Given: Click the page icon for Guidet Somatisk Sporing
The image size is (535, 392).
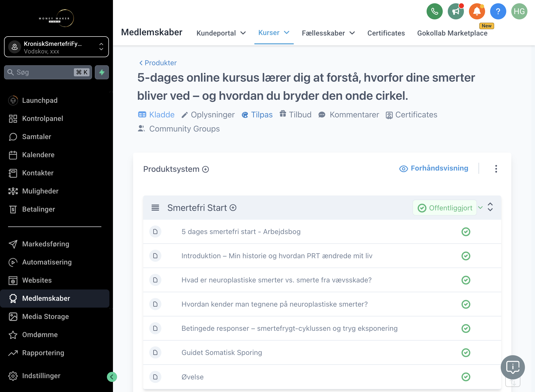Looking at the screenshot, I should point(155,352).
